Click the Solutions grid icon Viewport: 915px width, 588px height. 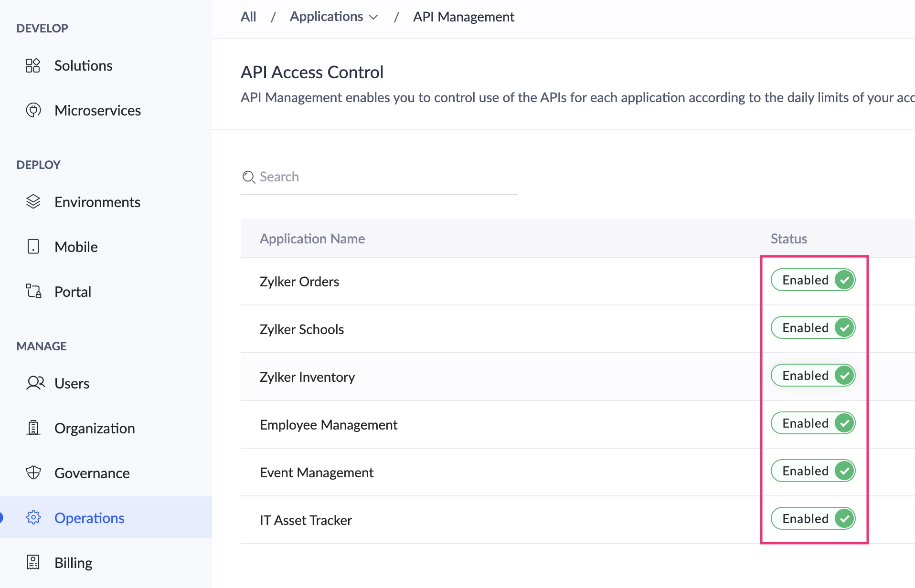pyautogui.click(x=33, y=65)
